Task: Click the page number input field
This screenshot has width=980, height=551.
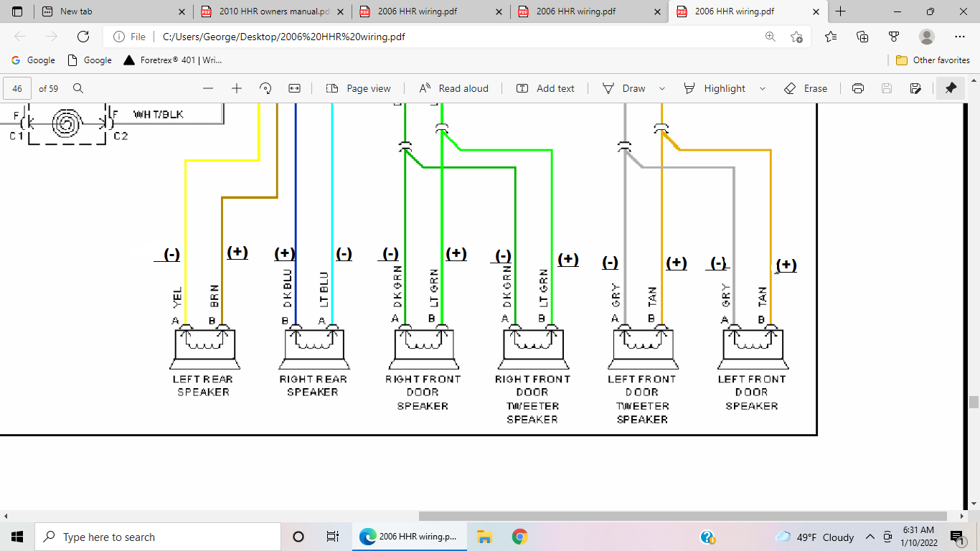Action: tap(17, 88)
